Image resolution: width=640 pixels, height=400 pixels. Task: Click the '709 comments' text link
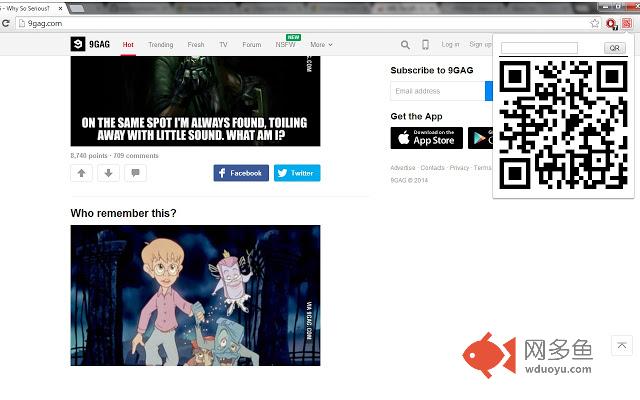tap(136, 156)
